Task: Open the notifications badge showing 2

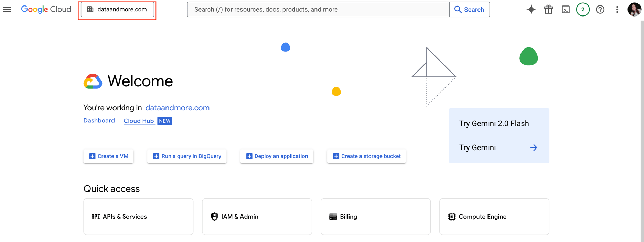Action: (x=583, y=10)
